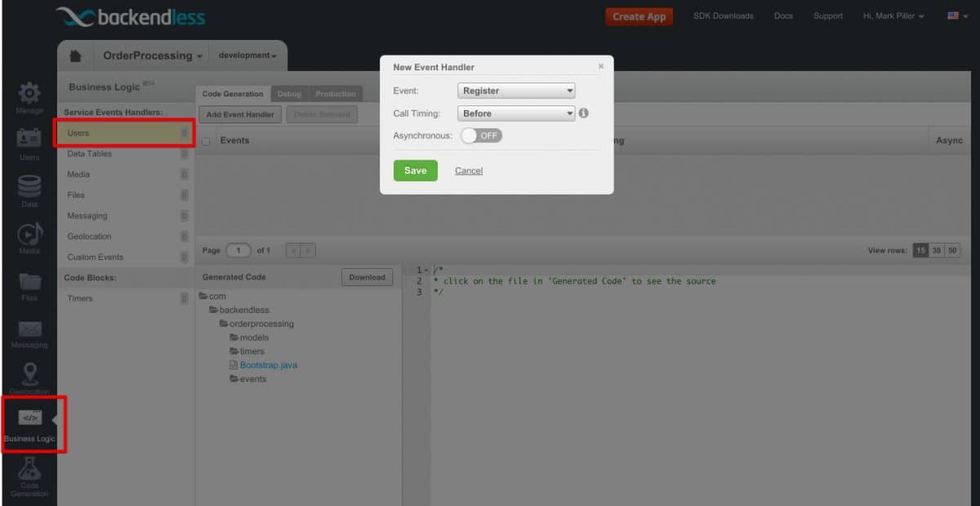
Task: Open the com folder in Generated Code
Action: click(212, 296)
